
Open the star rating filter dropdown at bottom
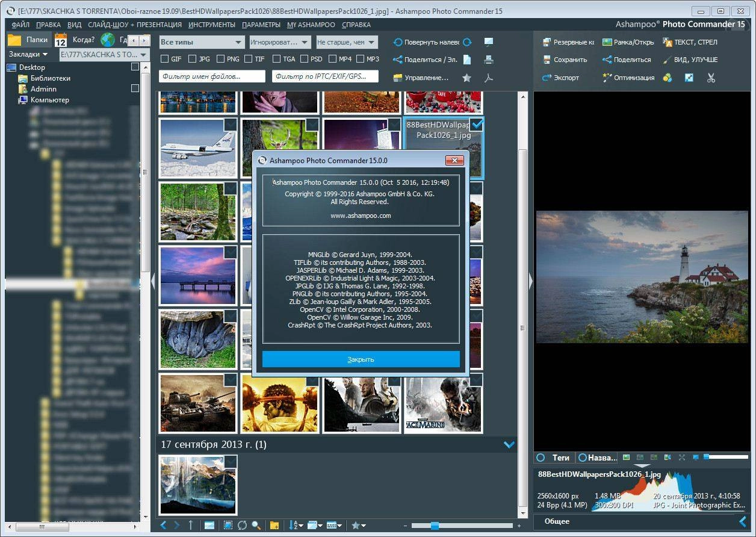(x=359, y=525)
